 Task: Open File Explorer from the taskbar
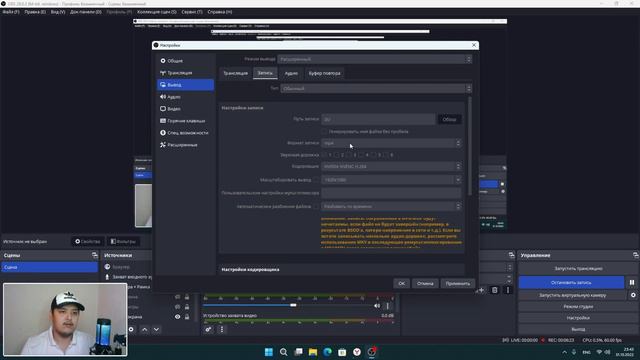click(x=313, y=352)
